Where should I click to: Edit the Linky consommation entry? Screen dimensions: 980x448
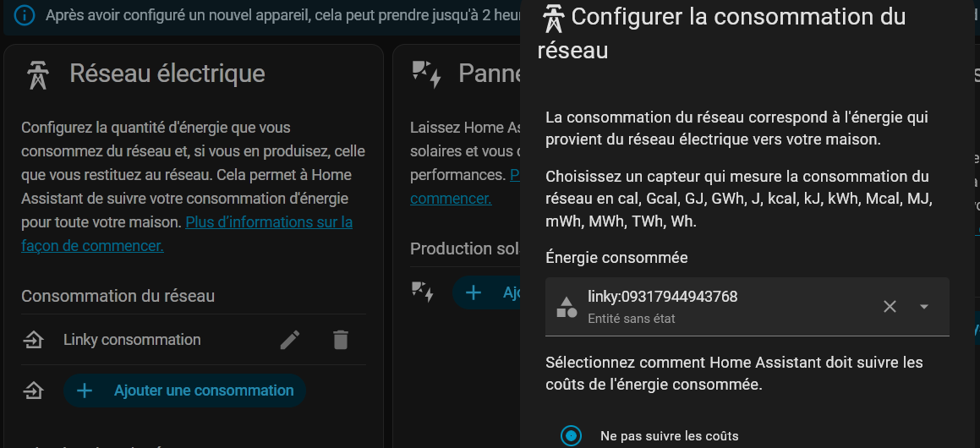290,340
